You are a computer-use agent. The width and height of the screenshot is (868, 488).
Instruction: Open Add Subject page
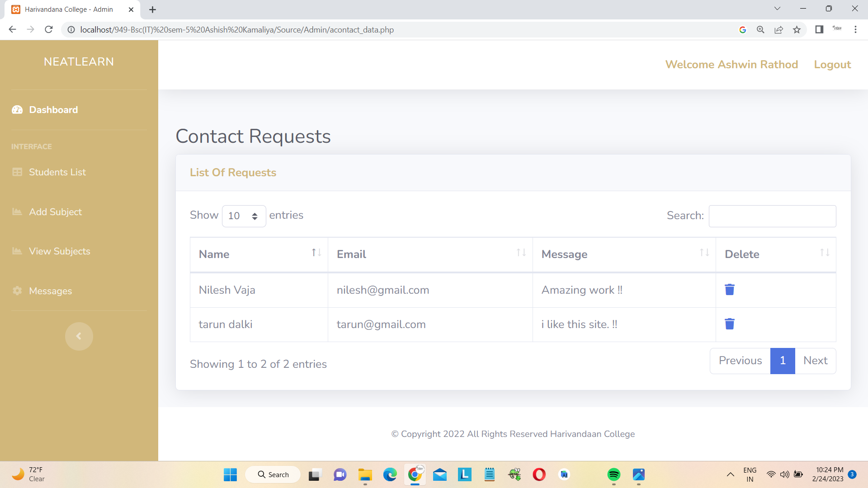tap(55, 211)
